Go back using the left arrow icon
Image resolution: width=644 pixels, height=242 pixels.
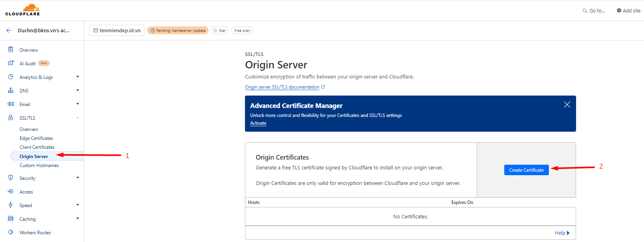point(9,30)
